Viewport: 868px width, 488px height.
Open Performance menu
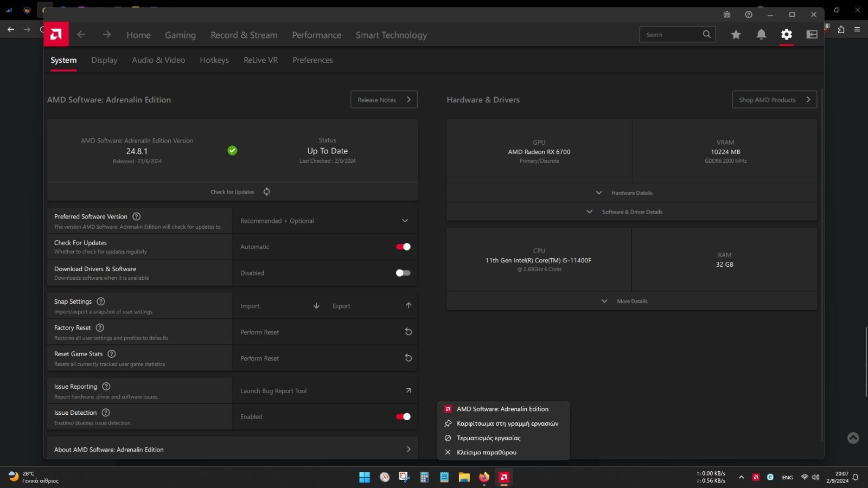(317, 35)
